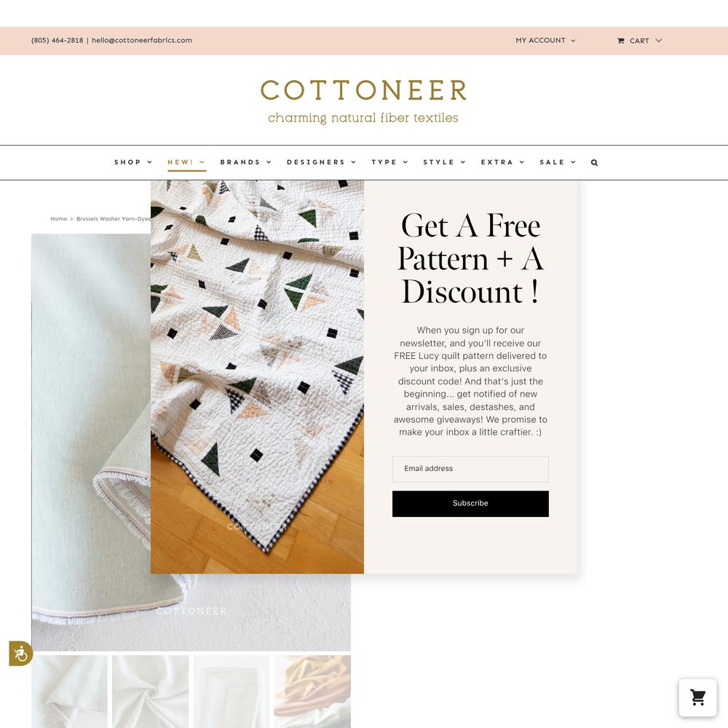Open the Sale menu
This screenshot has height=728, width=728.
pyautogui.click(x=557, y=162)
